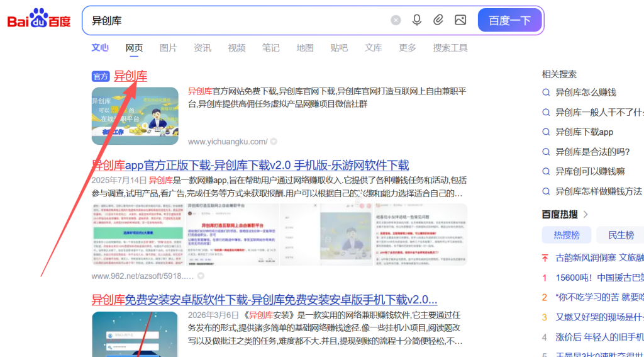Open the 异创库 official result thumbnail
Viewport: 644px width, 357px height.
tap(135, 116)
